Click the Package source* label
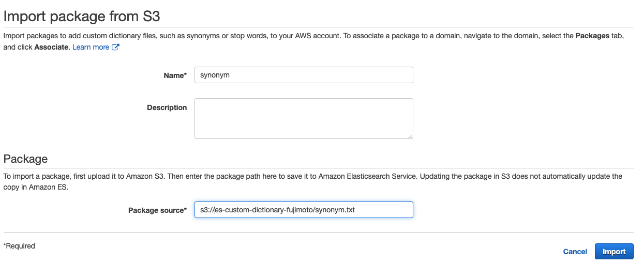The image size is (644, 280). click(x=157, y=210)
